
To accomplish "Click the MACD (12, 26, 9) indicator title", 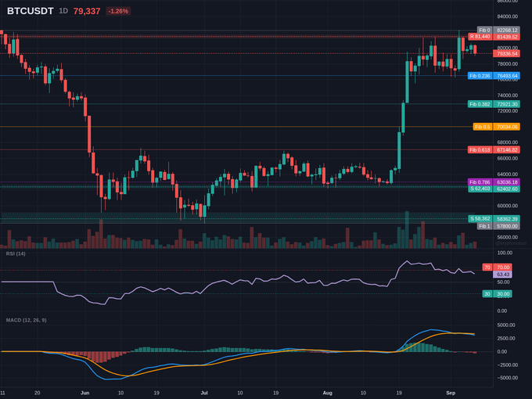I will [26, 320].
